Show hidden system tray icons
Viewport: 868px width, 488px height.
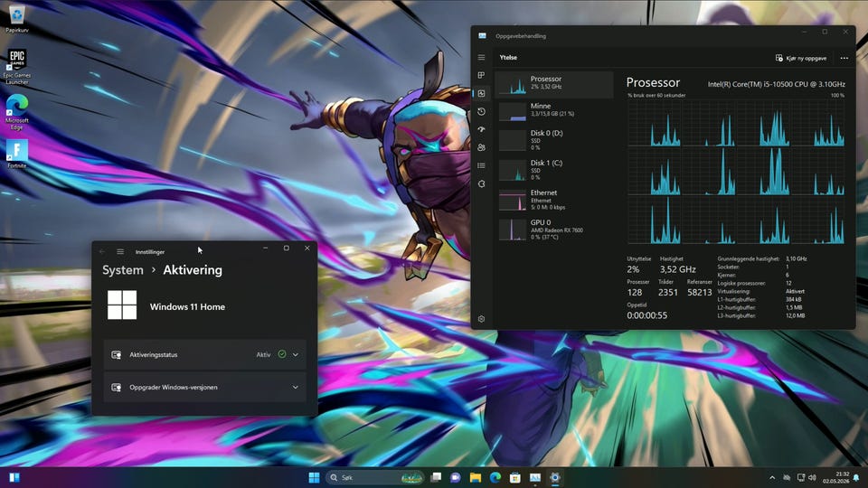pos(772,477)
